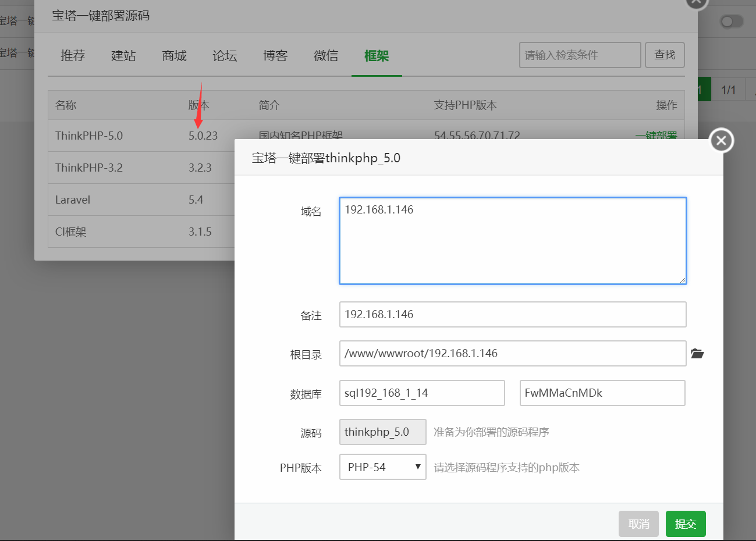Click the version 3.1.5 cell
Screen dimensions: 756x541
pyautogui.click(x=200, y=232)
